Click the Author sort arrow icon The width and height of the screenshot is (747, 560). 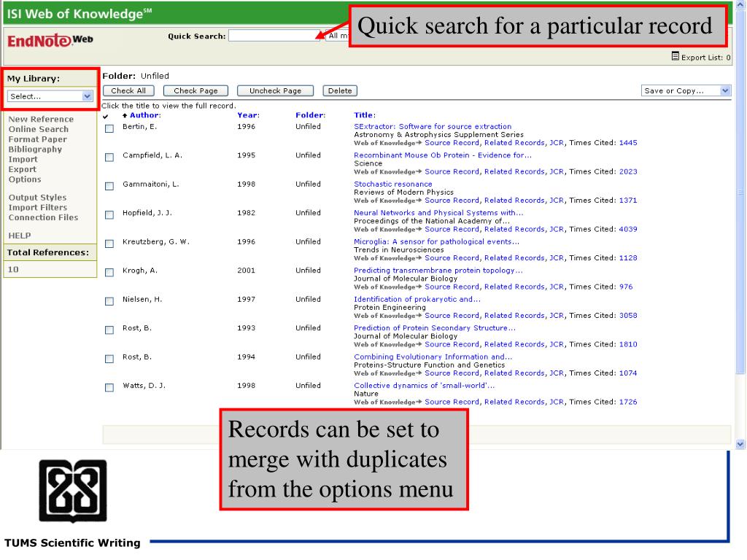point(125,115)
